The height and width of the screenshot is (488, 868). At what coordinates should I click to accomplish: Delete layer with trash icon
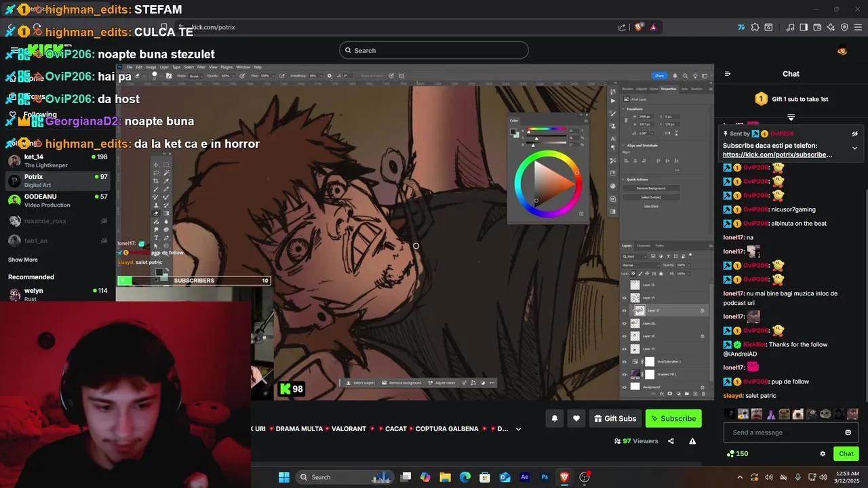click(x=703, y=393)
